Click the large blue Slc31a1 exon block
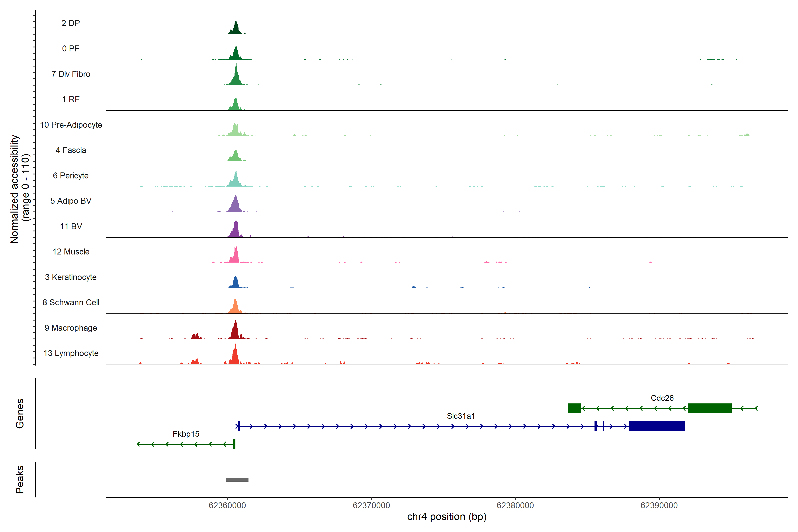Screen dimensions: 798x532 [x=657, y=426]
